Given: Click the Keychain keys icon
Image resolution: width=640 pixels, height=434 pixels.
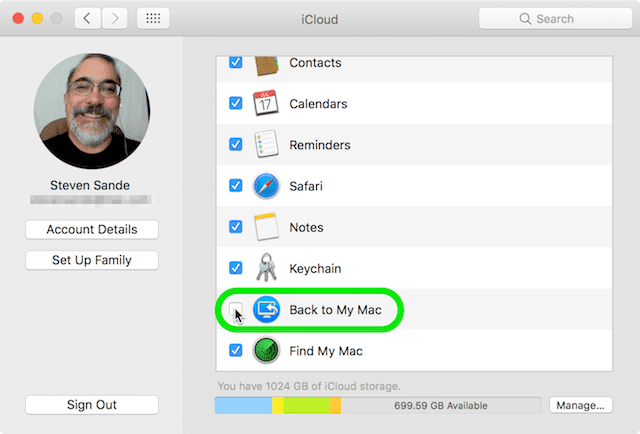Looking at the screenshot, I should click(266, 268).
